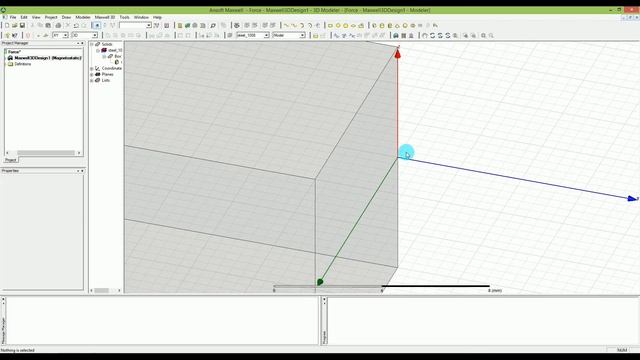This screenshot has height=360, width=640.
Task: Click the Maxwell3DDesign1 design icon
Action: click(x=11, y=58)
